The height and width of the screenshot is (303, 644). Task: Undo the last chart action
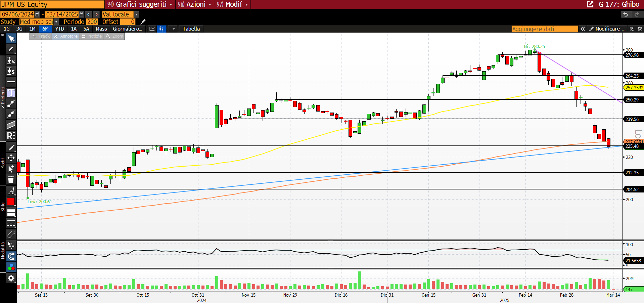click(625, 14)
